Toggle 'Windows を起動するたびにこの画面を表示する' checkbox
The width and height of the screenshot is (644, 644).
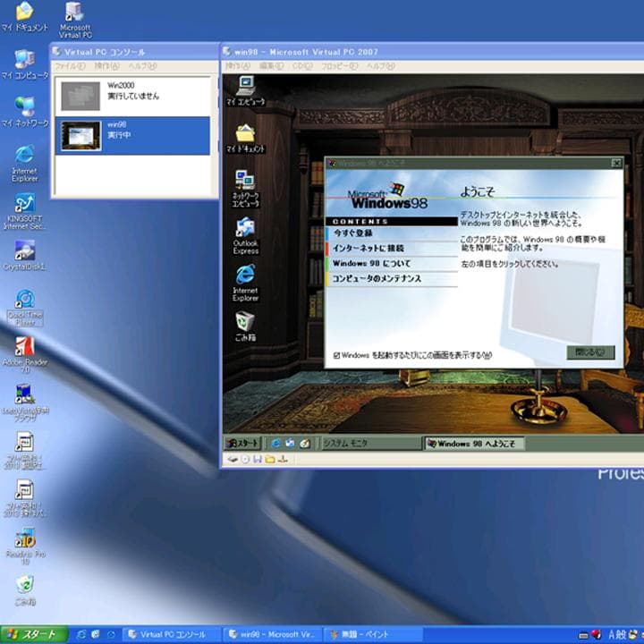pyautogui.click(x=337, y=355)
